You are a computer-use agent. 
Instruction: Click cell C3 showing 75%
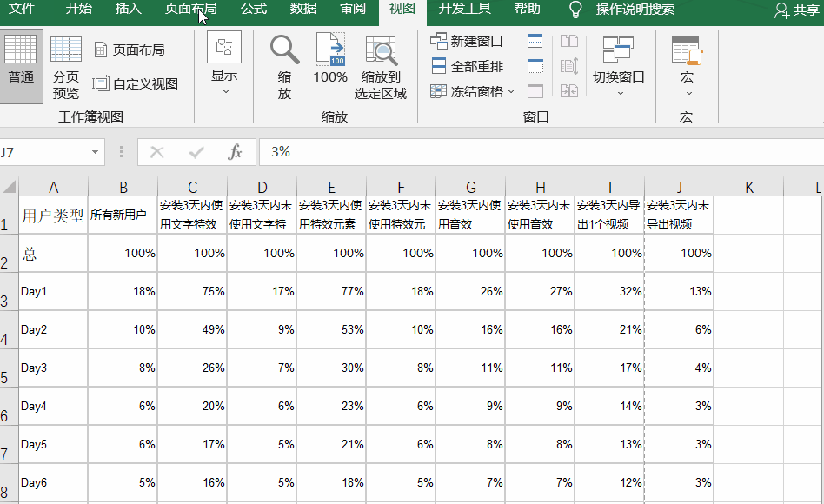pos(192,291)
